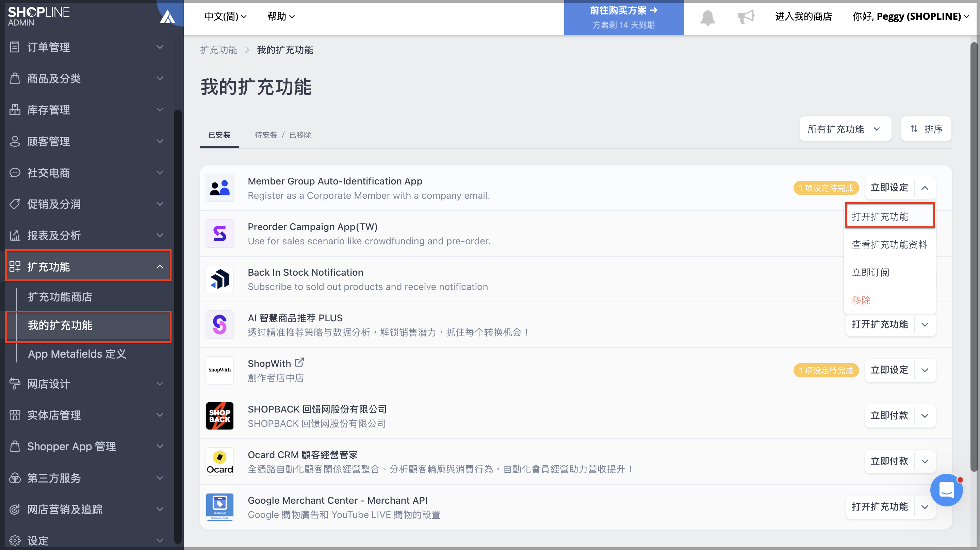Select 查看扩充功能资料 menu item

[889, 244]
